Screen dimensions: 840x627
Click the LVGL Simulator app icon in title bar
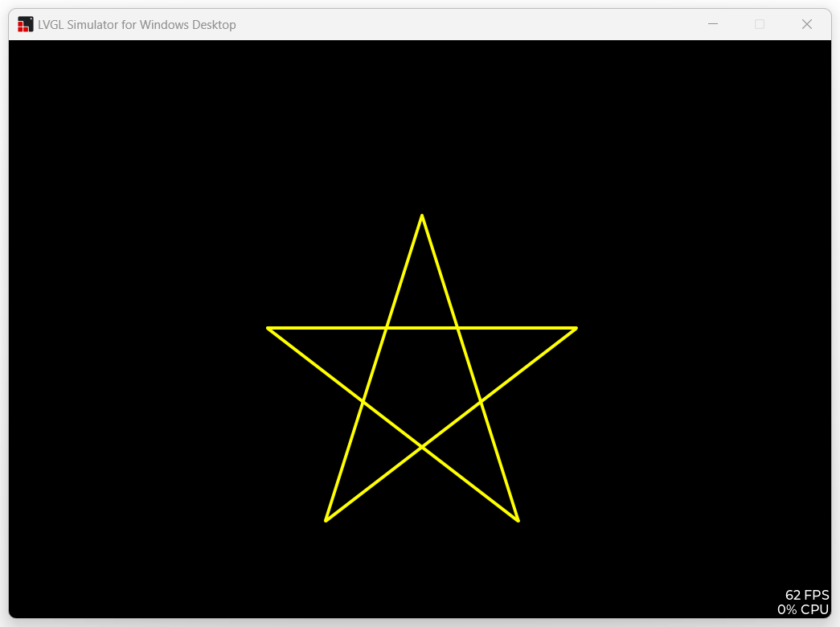(26, 24)
